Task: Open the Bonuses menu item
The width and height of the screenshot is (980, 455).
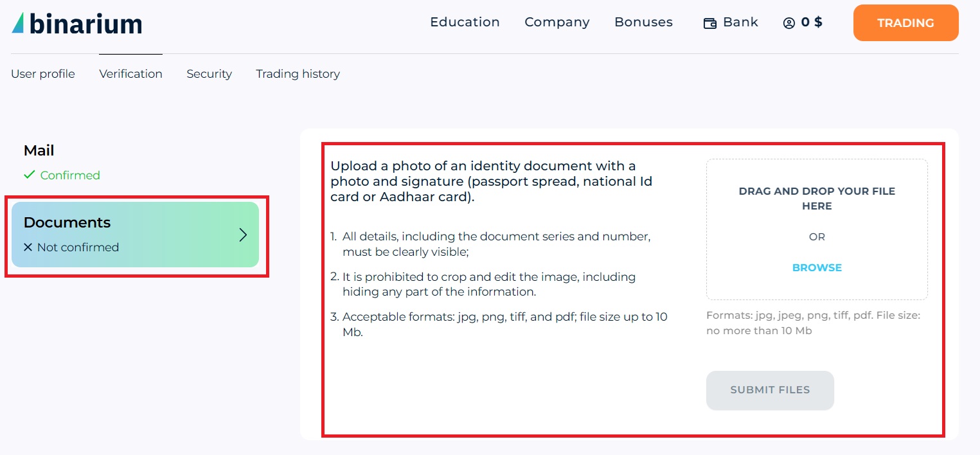Action: tap(643, 22)
